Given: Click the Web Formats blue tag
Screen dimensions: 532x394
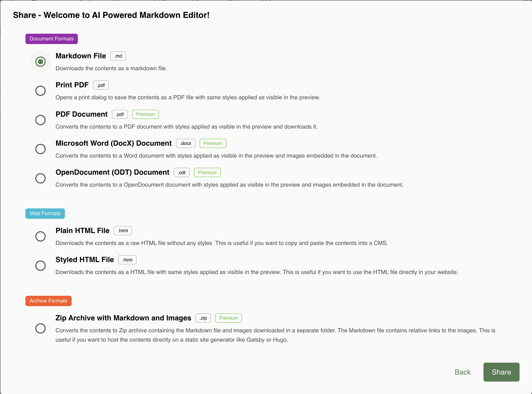Looking at the screenshot, I should click(x=45, y=214).
